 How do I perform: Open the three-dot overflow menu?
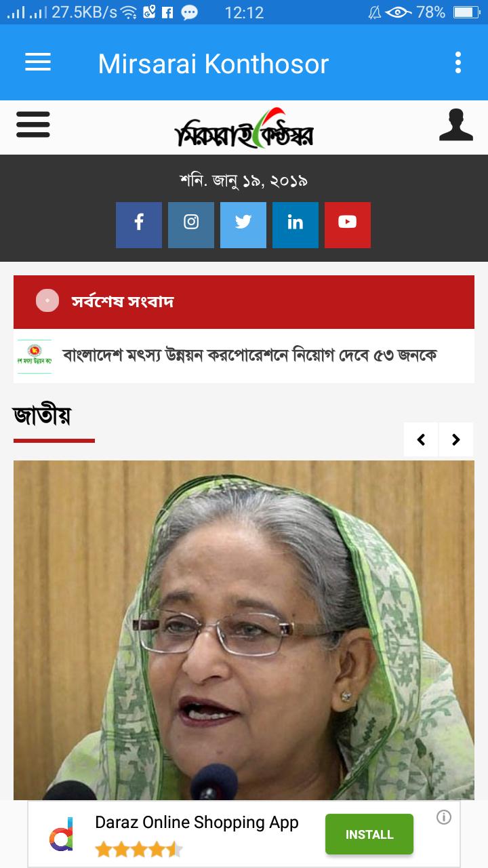pyautogui.click(x=458, y=62)
